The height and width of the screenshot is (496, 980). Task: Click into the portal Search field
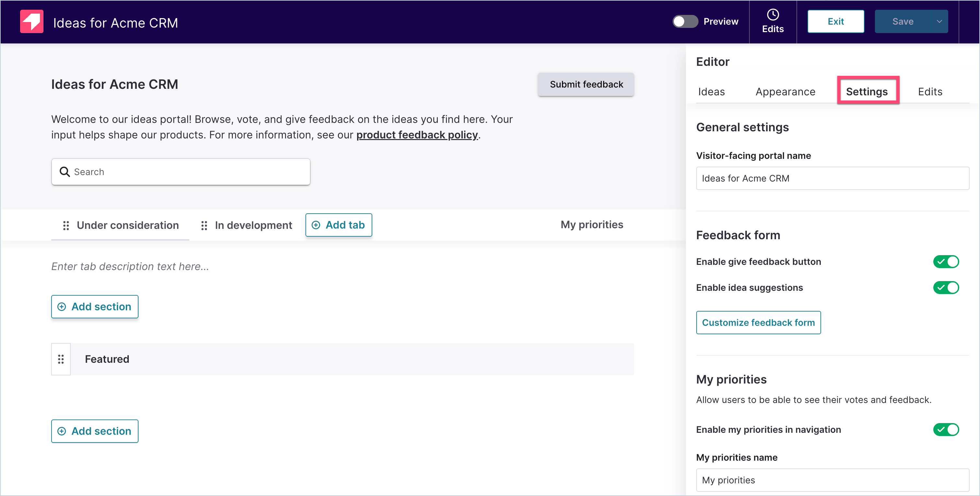[181, 172]
